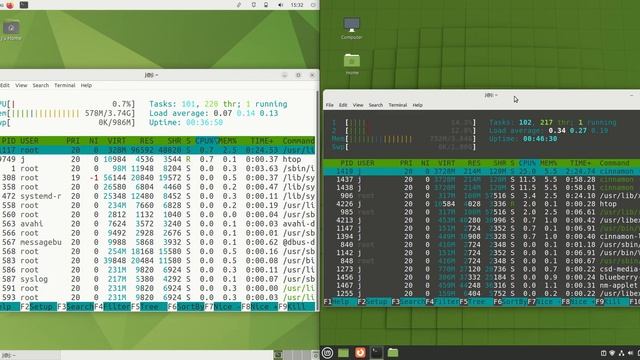Image resolution: width=640 pixels, height=360 pixels.
Task: Toggle F5 Tree view in right htop
Action: click(x=476, y=302)
